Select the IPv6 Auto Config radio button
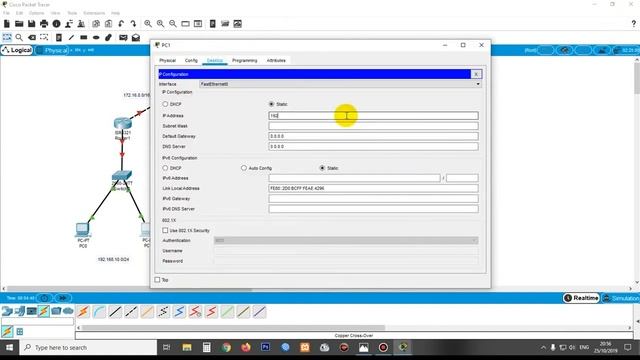Viewport: 640px width, 360px height. [244, 168]
